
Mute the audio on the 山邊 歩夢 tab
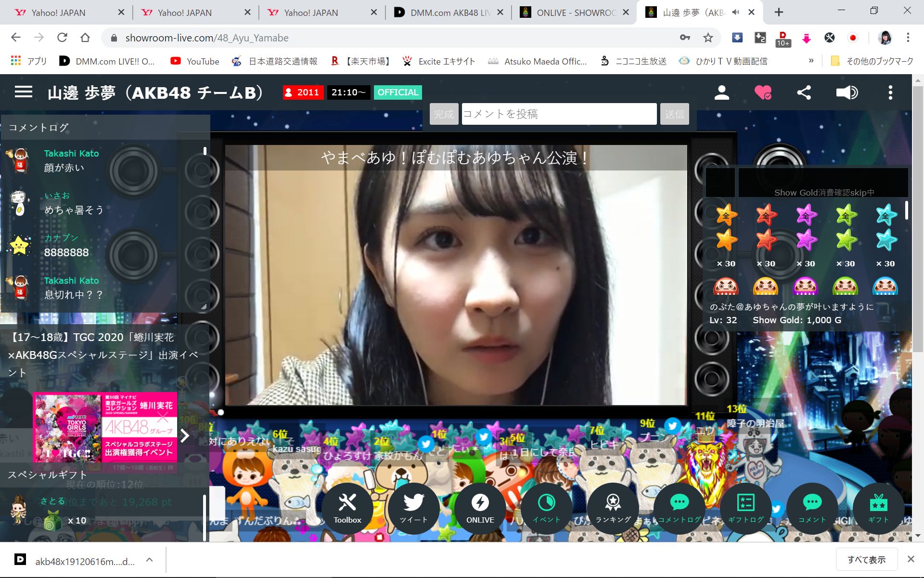tap(735, 13)
